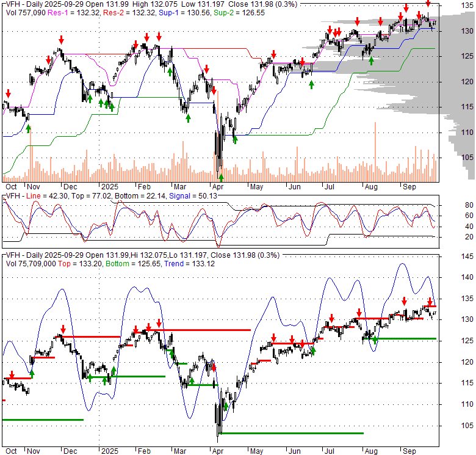Click the 110 label on the trend chart axis
This screenshot has height=455, width=476.
tap(467, 404)
